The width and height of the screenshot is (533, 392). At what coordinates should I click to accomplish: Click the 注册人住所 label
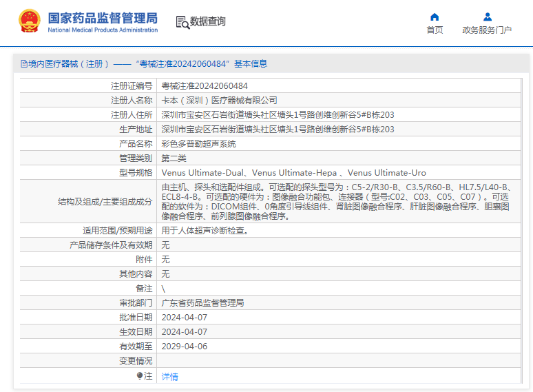pyautogui.click(x=132, y=115)
